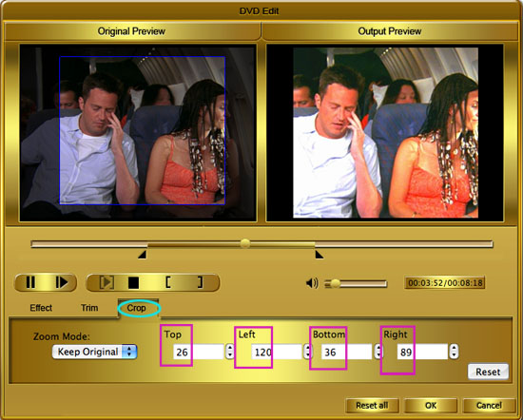Switch to the Trim tab

click(x=89, y=308)
